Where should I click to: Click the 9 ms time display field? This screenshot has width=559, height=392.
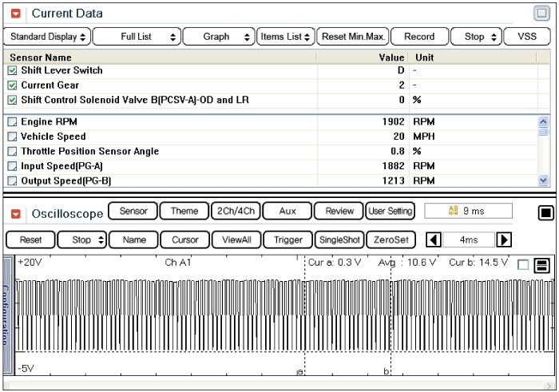click(468, 211)
